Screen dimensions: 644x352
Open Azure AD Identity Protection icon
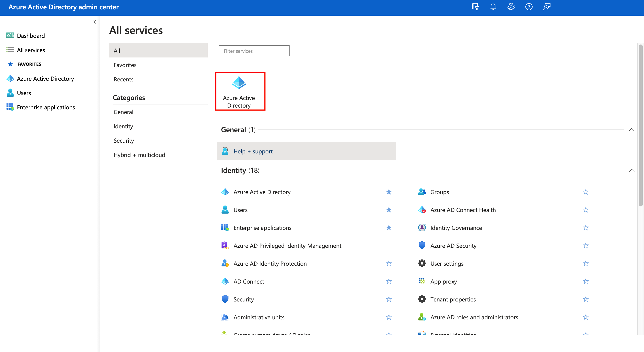coord(225,263)
